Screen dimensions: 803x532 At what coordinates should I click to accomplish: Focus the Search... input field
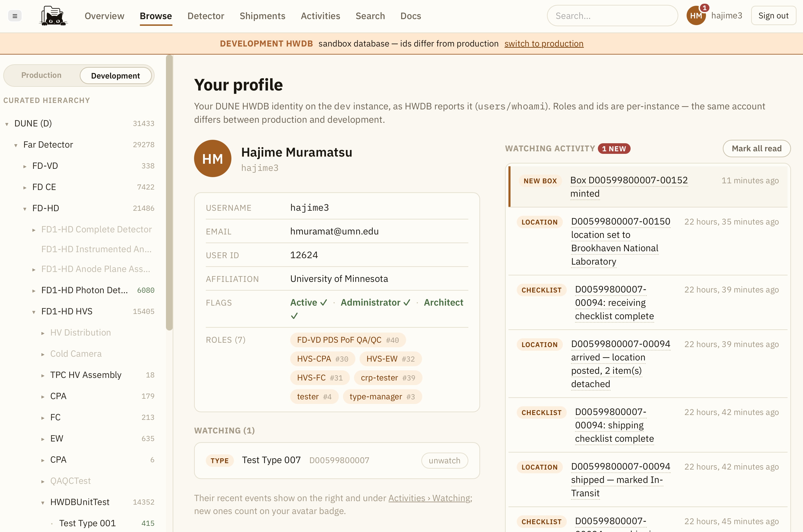(x=612, y=16)
